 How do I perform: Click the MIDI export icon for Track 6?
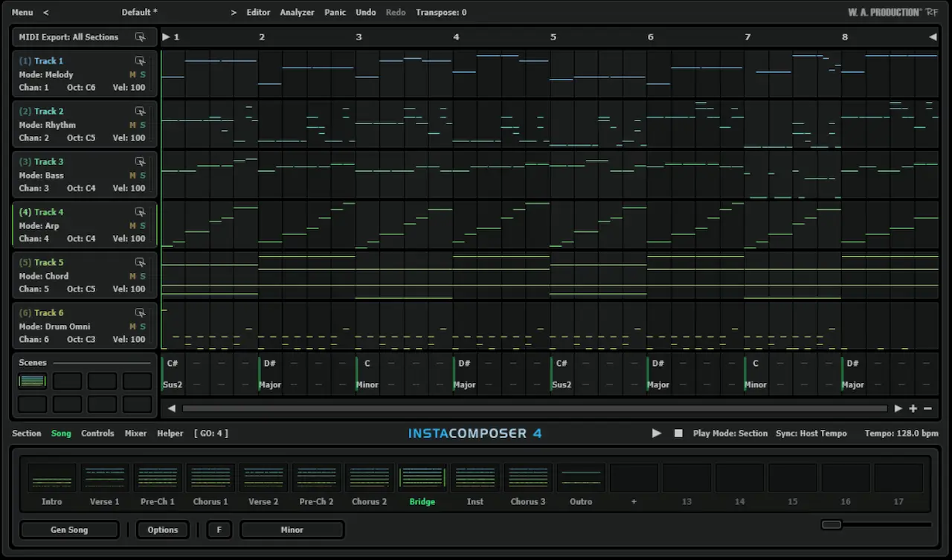click(x=140, y=313)
